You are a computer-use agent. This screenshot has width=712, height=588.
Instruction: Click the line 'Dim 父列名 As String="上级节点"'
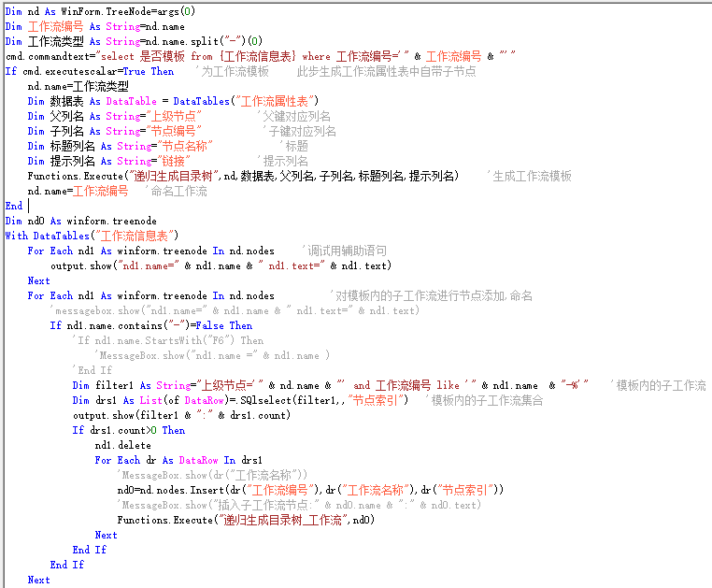click(x=114, y=116)
